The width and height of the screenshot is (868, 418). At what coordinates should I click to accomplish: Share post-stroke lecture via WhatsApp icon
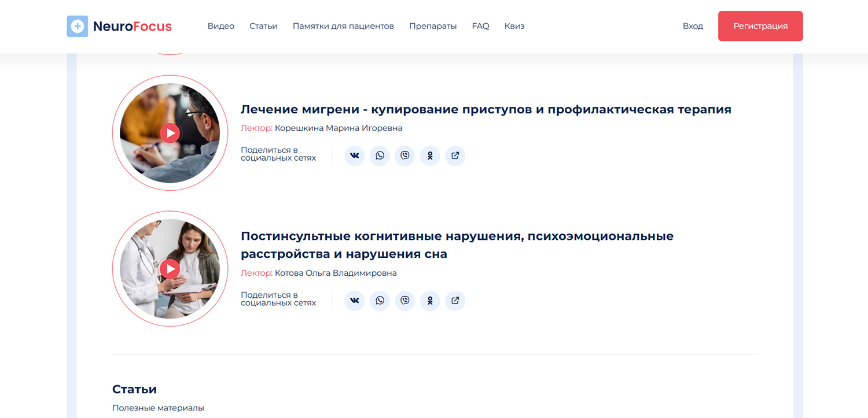[380, 301]
